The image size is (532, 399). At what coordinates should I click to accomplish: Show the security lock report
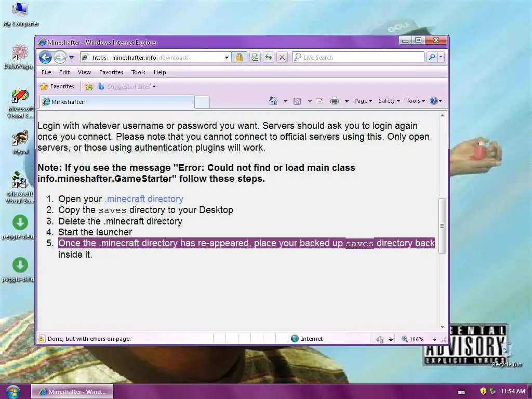[x=239, y=57]
